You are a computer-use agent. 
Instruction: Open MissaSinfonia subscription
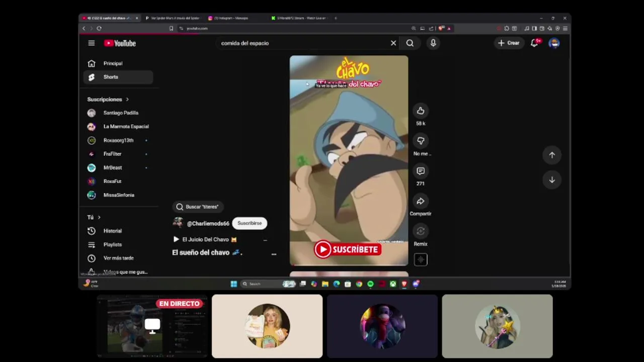[118, 195]
